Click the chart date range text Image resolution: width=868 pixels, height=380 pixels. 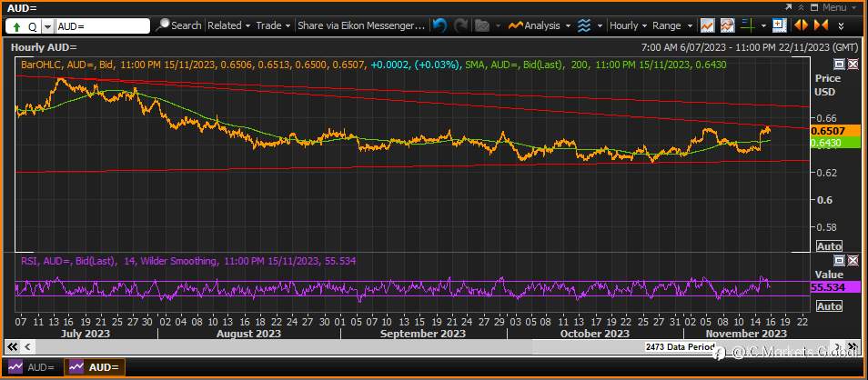(749, 47)
